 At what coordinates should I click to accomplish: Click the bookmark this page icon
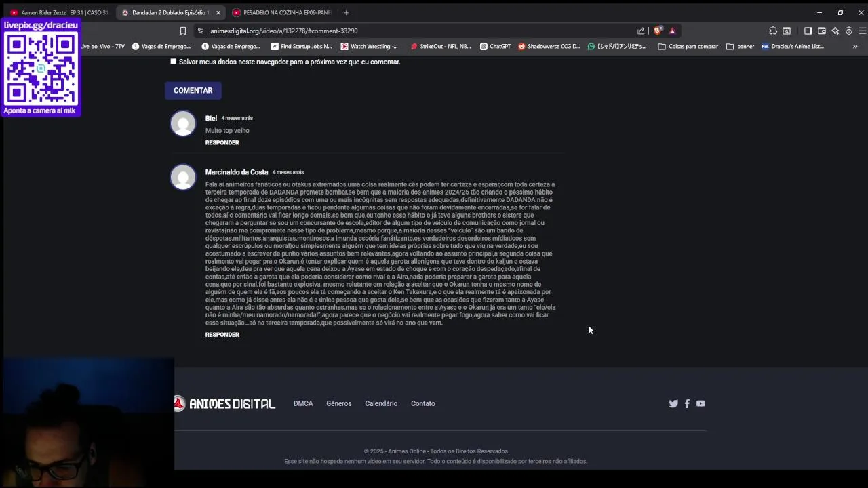click(182, 30)
